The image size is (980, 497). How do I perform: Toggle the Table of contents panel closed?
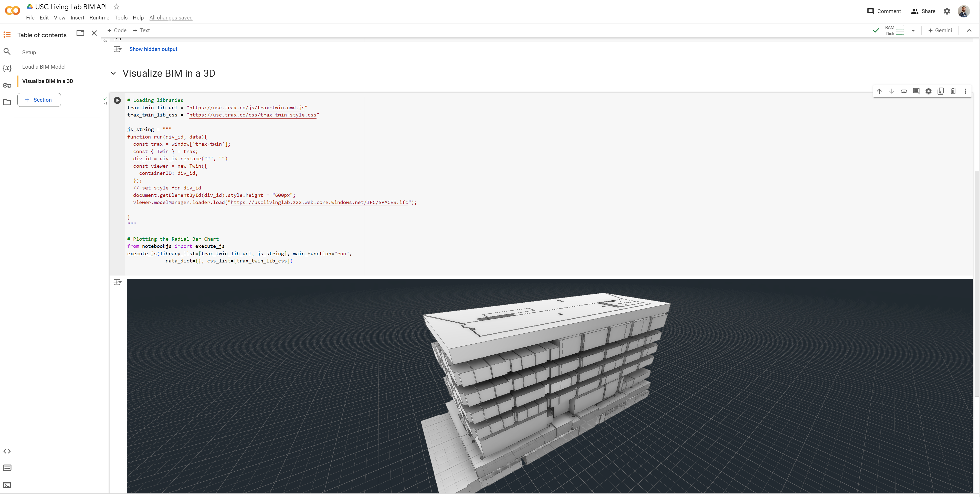click(94, 34)
